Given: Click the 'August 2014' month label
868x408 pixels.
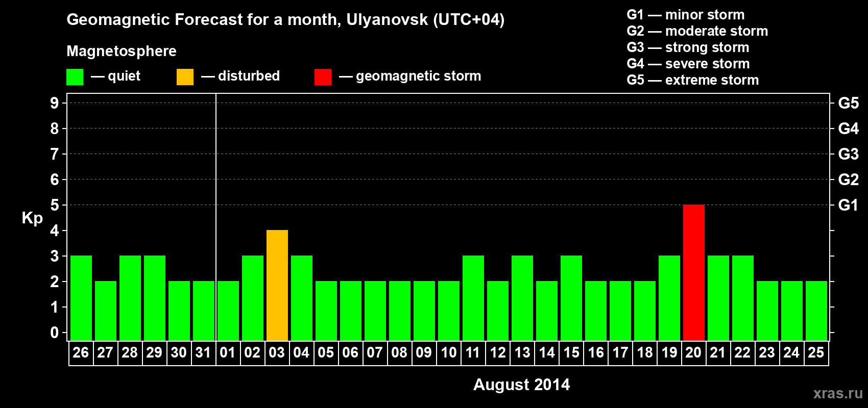Looking at the screenshot, I should (521, 385).
